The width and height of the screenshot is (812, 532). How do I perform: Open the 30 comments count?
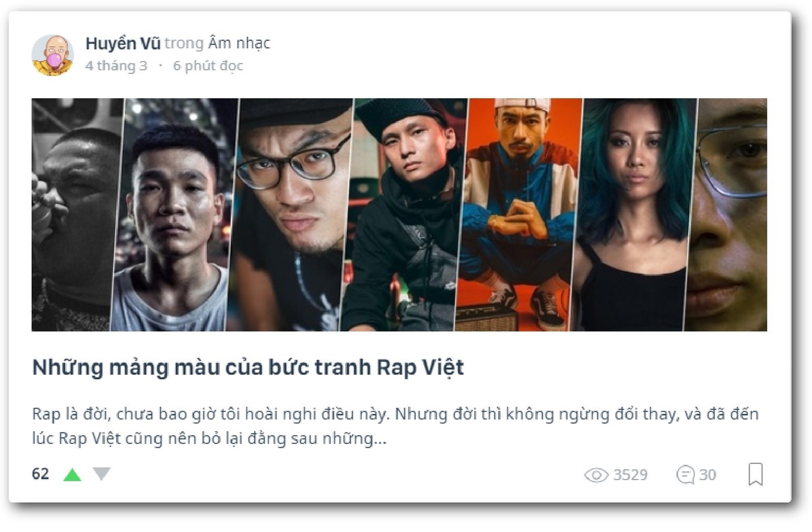click(x=707, y=475)
